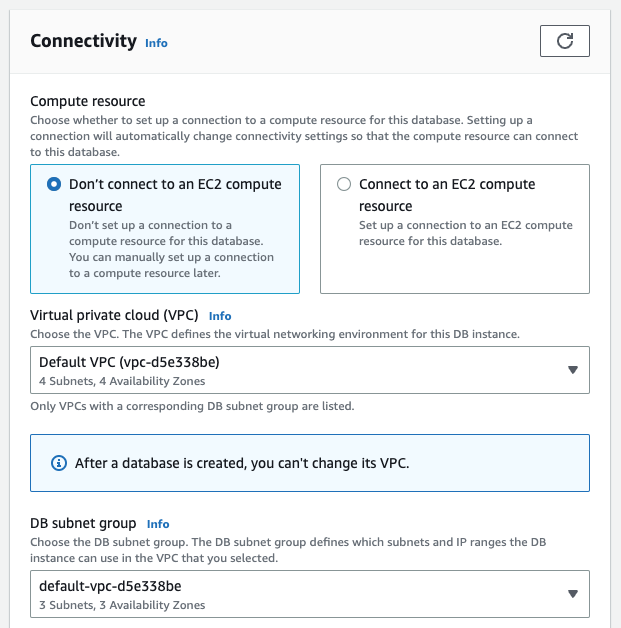The width and height of the screenshot is (621, 628).
Task: Select Connect to an EC2 compute resource
Action: pyautogui.click(x=344, y=184)
